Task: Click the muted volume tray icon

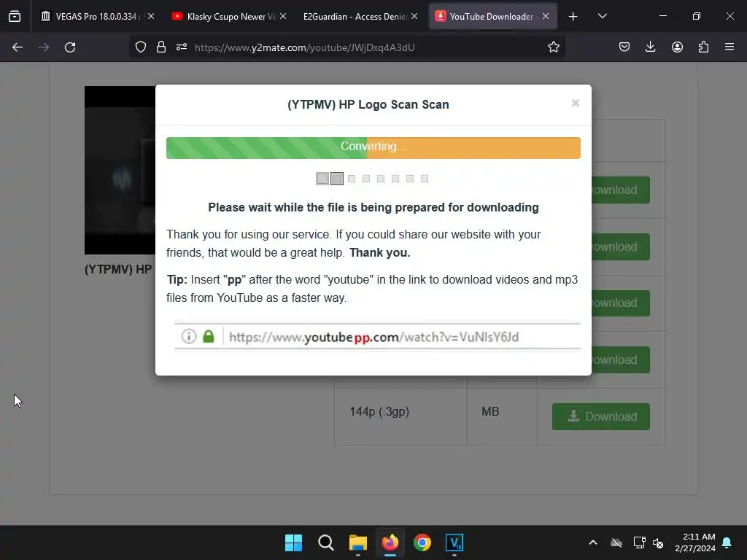Action: click(659, 542)
